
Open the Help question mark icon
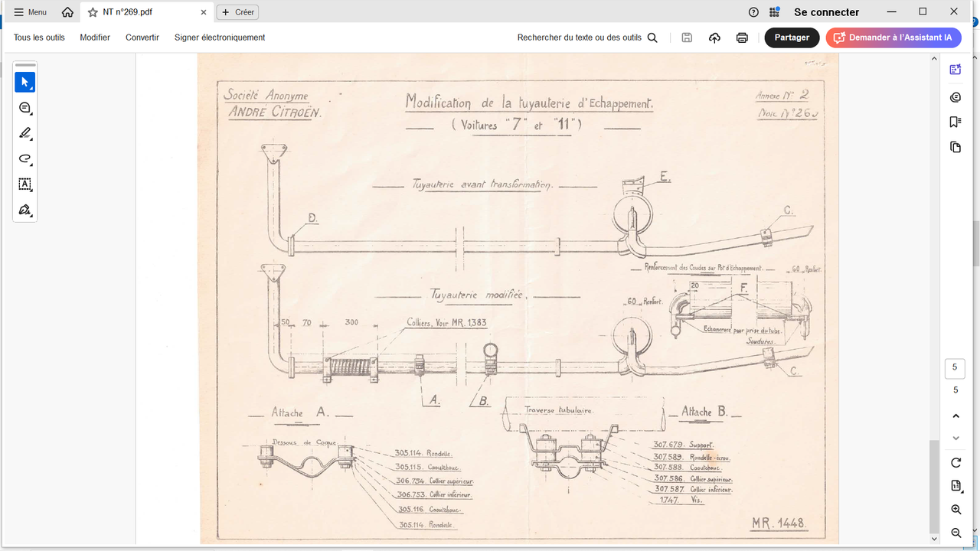click(753, 12)
